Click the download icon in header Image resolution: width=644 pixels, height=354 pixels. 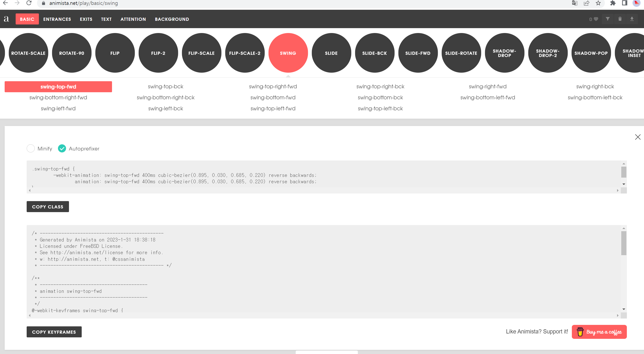632,19
